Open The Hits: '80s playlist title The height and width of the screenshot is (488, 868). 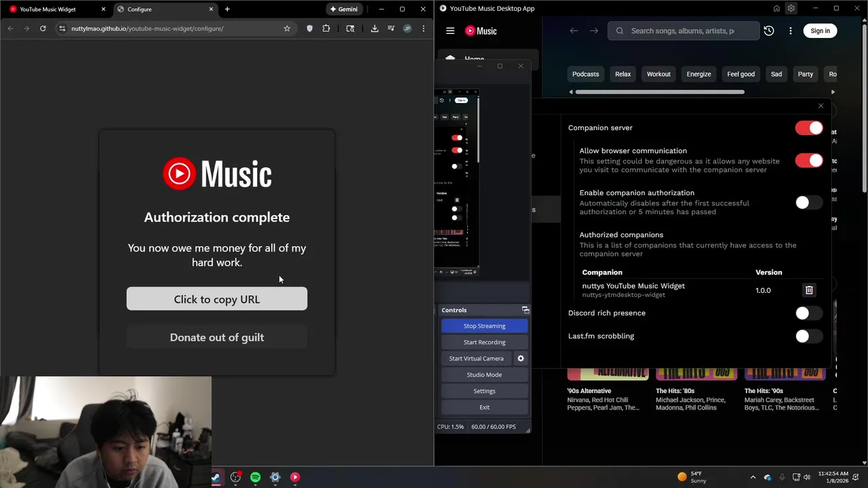pos(675,390)
